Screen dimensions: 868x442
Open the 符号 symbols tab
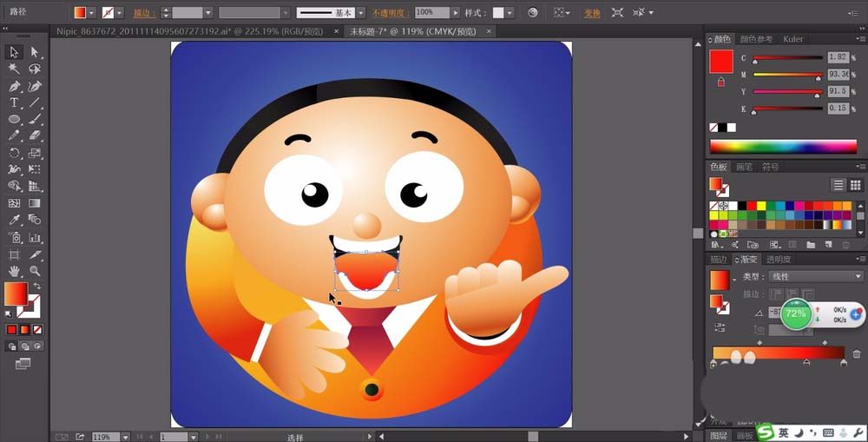click(x=770, y=167)
